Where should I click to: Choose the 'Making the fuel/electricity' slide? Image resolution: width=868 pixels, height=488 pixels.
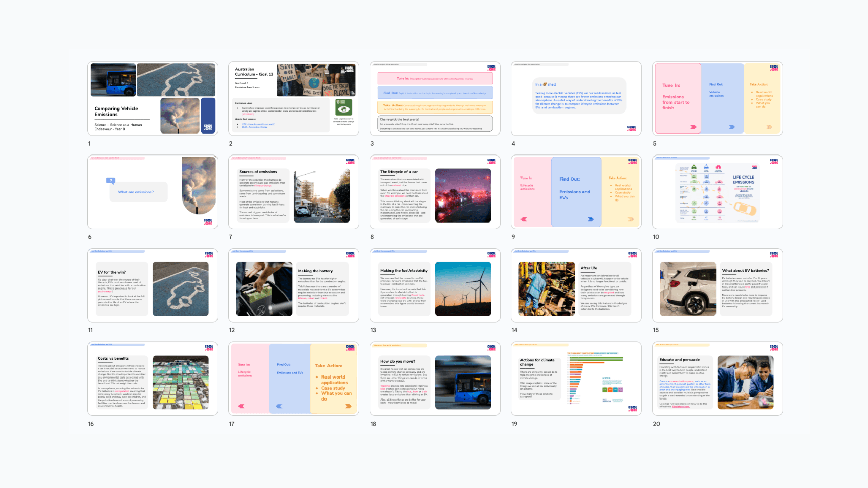pos(435,285)
